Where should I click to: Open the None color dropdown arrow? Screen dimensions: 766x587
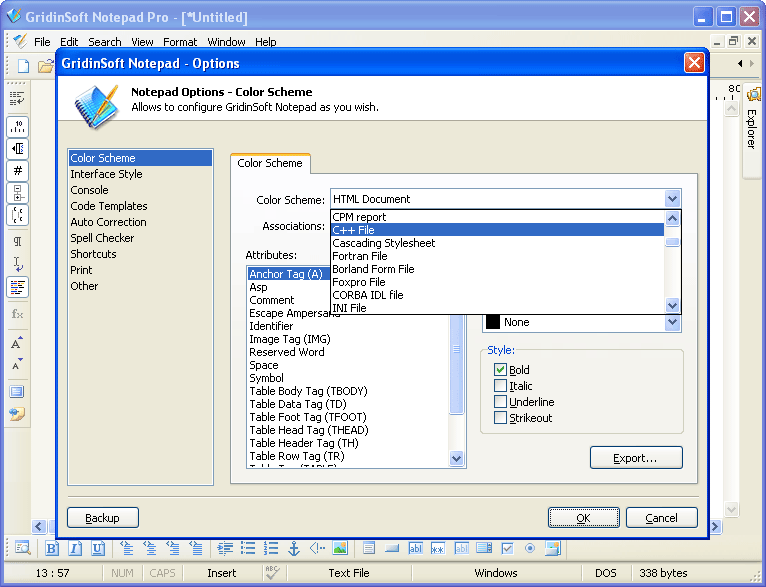coord(672,322)
